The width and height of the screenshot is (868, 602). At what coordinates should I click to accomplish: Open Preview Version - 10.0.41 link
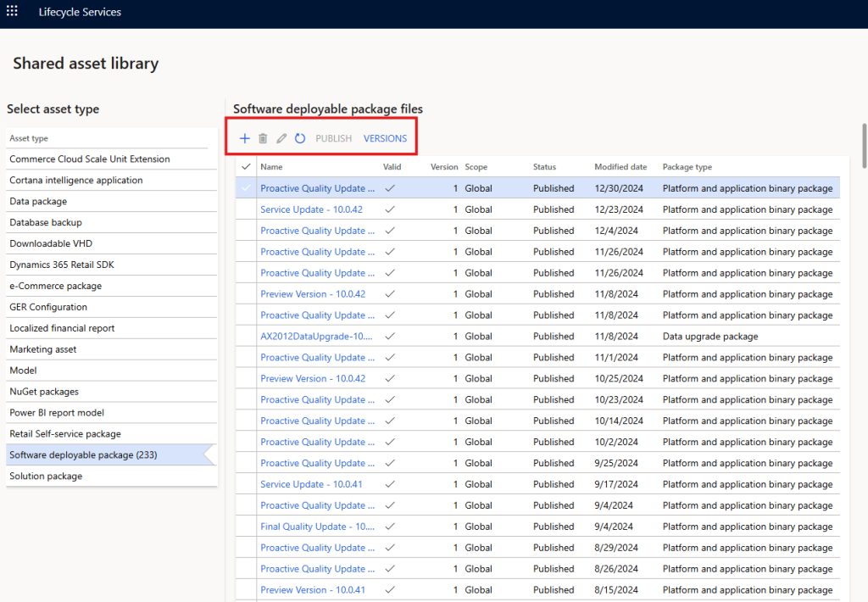(313, 590)
